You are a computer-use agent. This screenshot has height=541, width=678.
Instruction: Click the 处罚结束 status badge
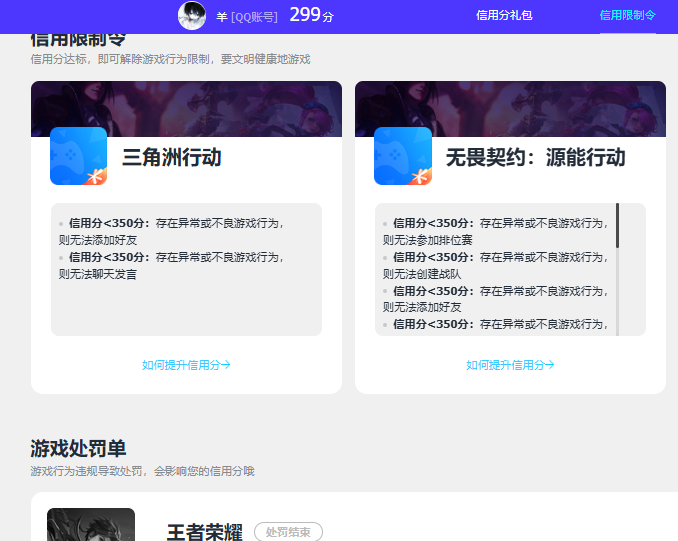[288, 532]
